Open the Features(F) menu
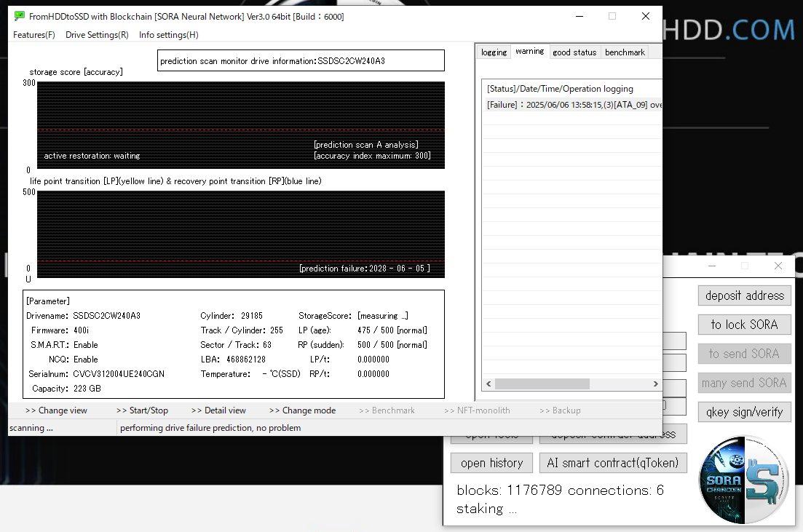Screen dimensions: 803x532 (33, 35)
